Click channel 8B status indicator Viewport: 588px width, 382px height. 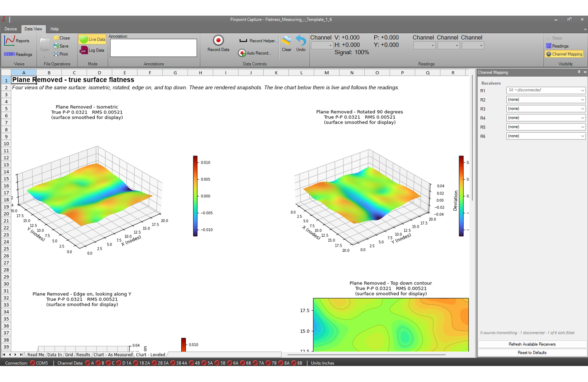(294, 363)
